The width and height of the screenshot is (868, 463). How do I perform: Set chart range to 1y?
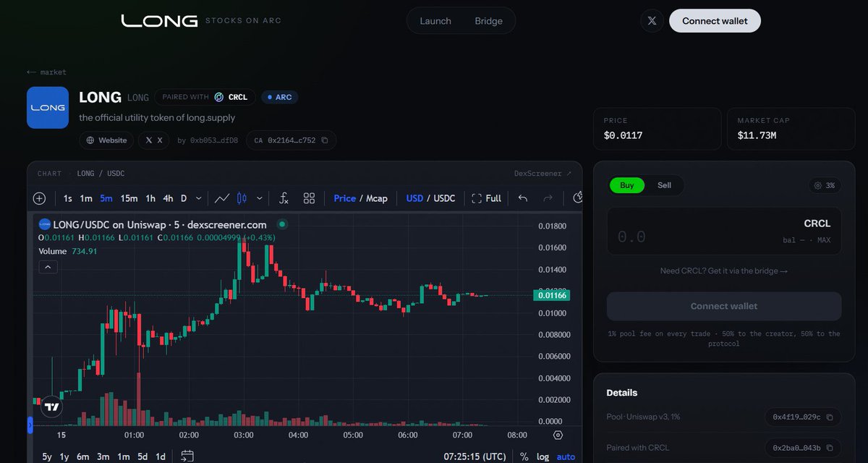[65, 456]
